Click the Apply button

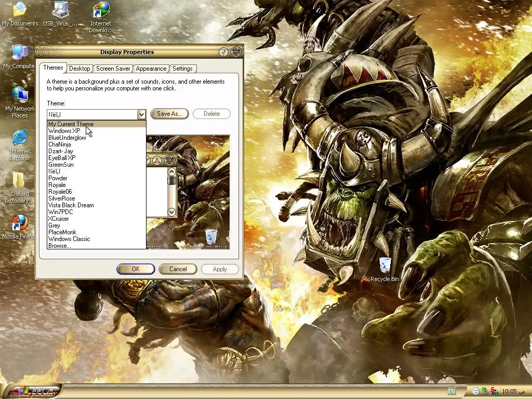(220, 269)
